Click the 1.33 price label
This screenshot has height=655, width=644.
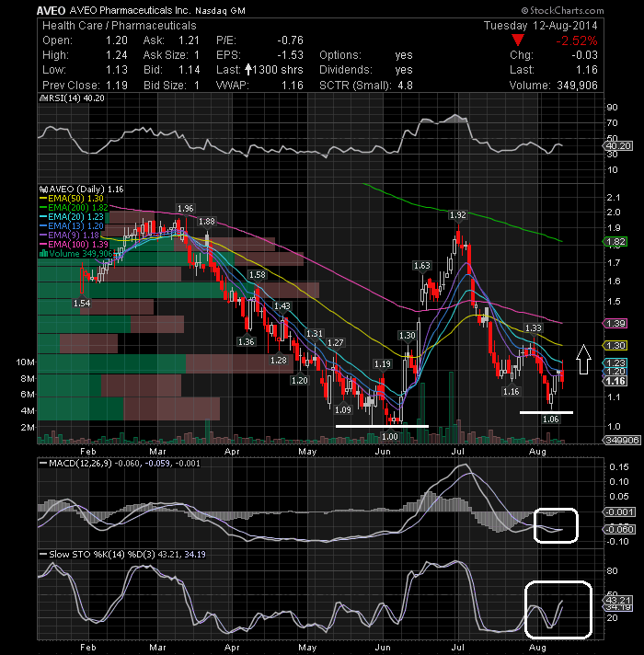click(x=534, y=328)
